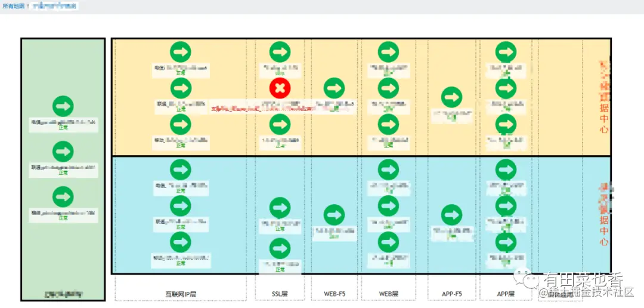Select the APP-F5 icon in blue data center
Image resolution: width=644 pixels, height=308 pixels.
coord(452,215)
